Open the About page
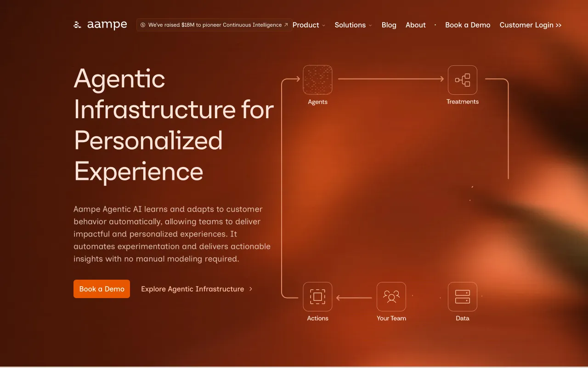The image size is (588, 368). point(415,25)
